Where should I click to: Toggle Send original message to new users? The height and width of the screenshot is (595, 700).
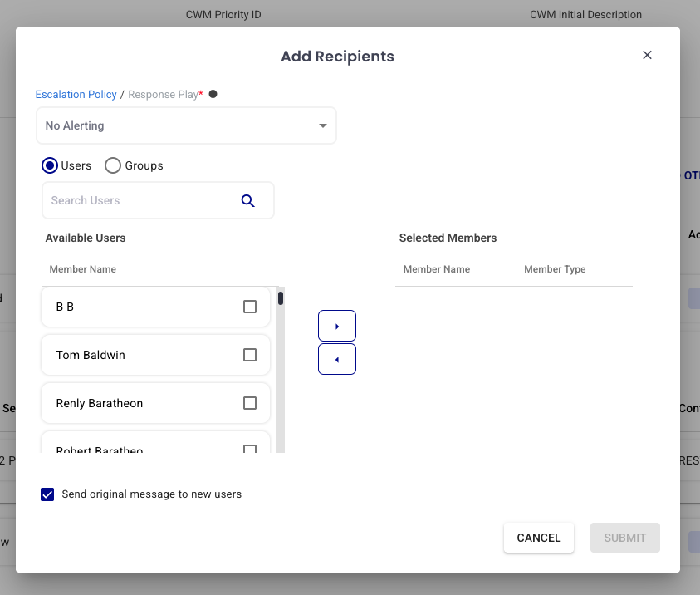[47, 494]
